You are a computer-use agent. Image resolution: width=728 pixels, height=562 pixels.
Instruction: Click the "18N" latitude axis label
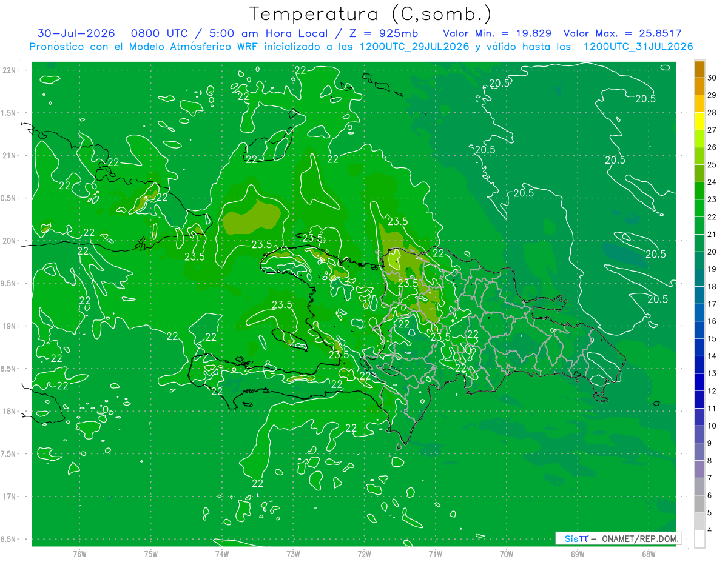[9, 411]
